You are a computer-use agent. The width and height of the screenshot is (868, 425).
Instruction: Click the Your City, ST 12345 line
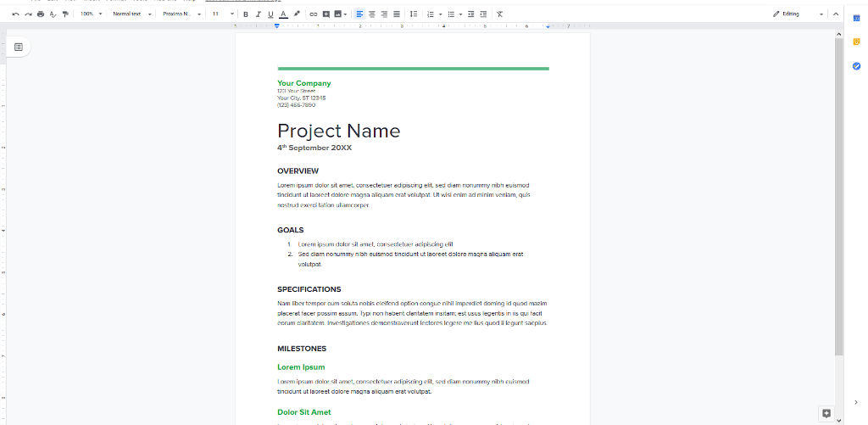302,98
